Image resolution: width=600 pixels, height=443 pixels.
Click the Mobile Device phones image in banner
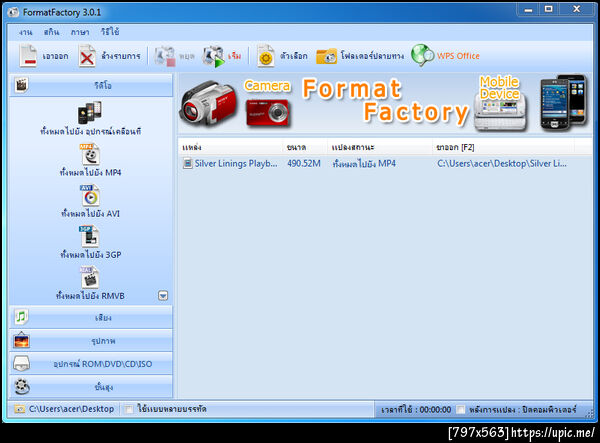point(563,102)
